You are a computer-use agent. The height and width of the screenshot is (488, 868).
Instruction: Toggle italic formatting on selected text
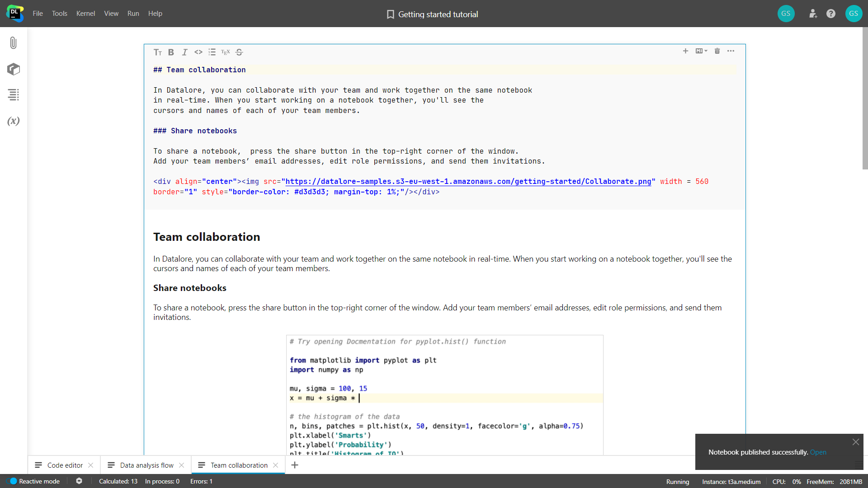(x=185, y=52)
